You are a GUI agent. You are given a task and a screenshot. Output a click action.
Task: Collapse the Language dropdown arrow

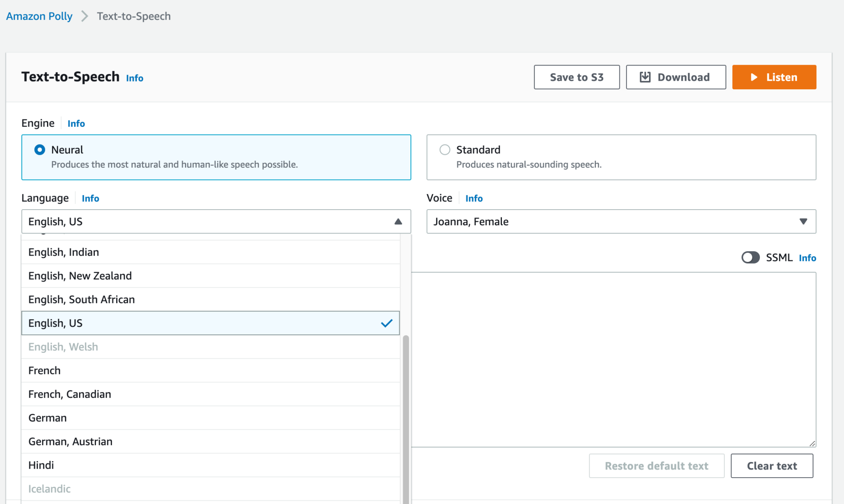click(398, 222)
